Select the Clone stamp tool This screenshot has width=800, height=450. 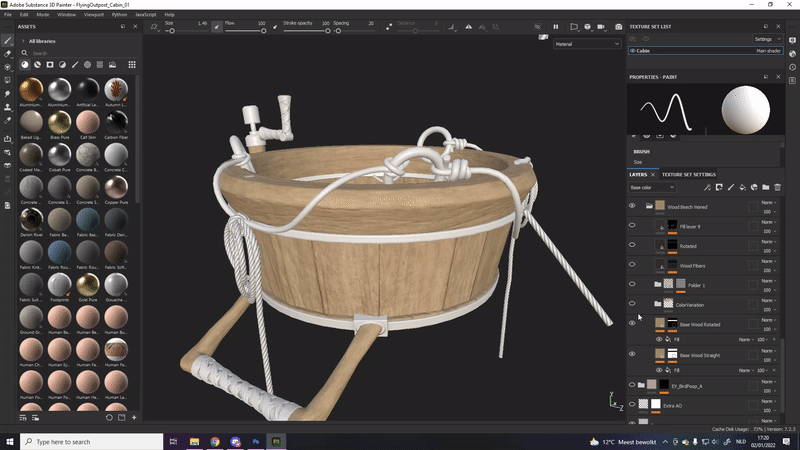click(7, 107)
